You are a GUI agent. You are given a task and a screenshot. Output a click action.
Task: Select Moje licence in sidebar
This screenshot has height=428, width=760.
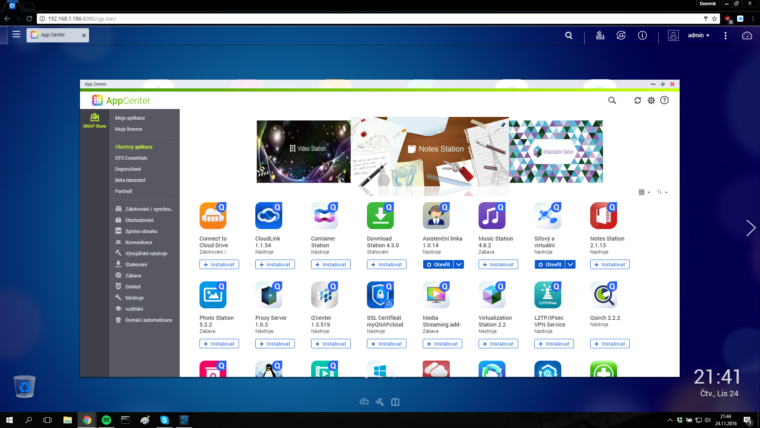[x=128, y=129]
